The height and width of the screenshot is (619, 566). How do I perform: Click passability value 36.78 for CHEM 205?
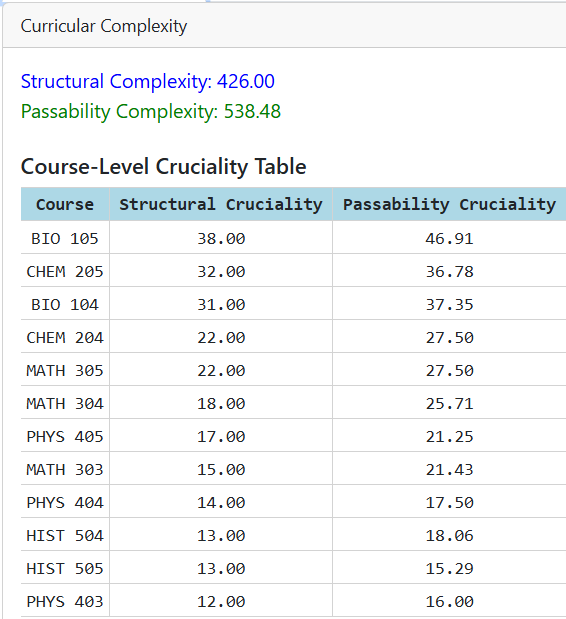click(449, 272)
